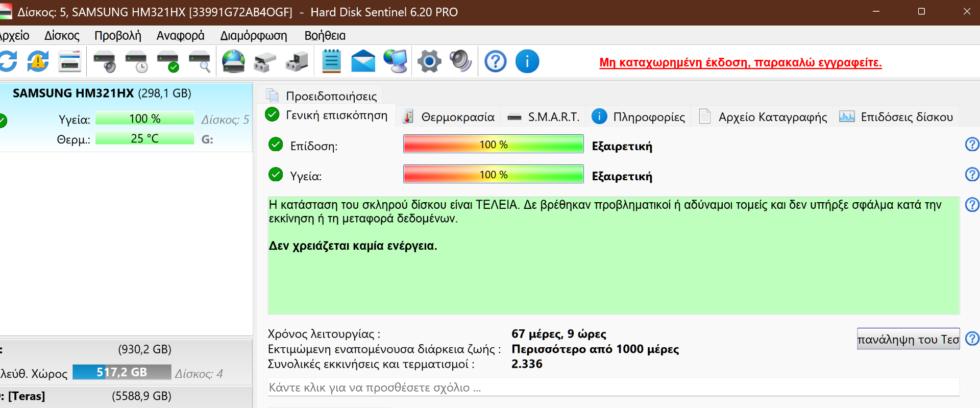Image resolution: width=980 pixels, height=408 pixels.
Task: Click the Εξαιρετική rating next to Επίδοση
Action: click(x=622, y=147)
